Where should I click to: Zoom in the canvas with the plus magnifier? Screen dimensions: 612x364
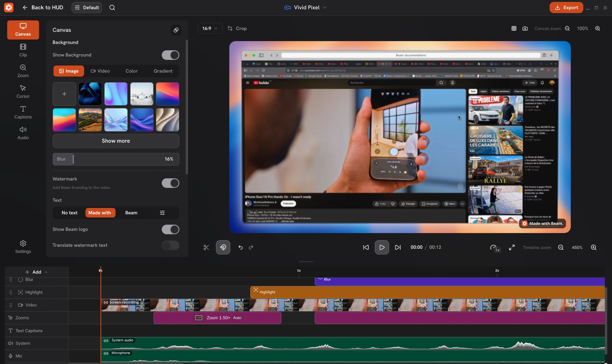(598, 28)
